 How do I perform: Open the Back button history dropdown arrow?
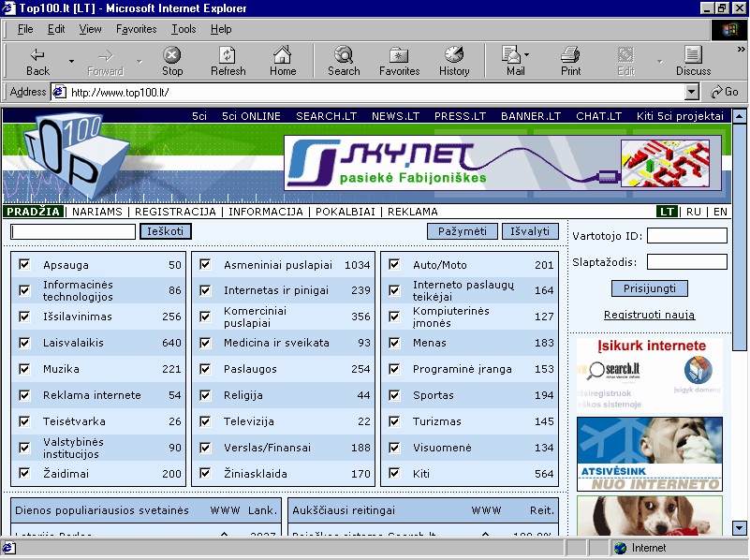tap(71, 62)
